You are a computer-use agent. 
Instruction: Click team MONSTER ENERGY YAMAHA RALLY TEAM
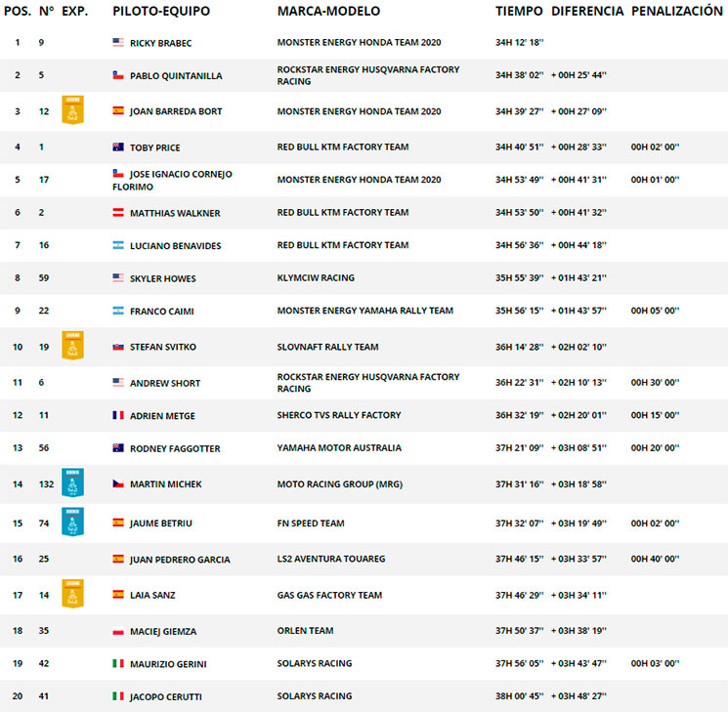coord(364,311)
